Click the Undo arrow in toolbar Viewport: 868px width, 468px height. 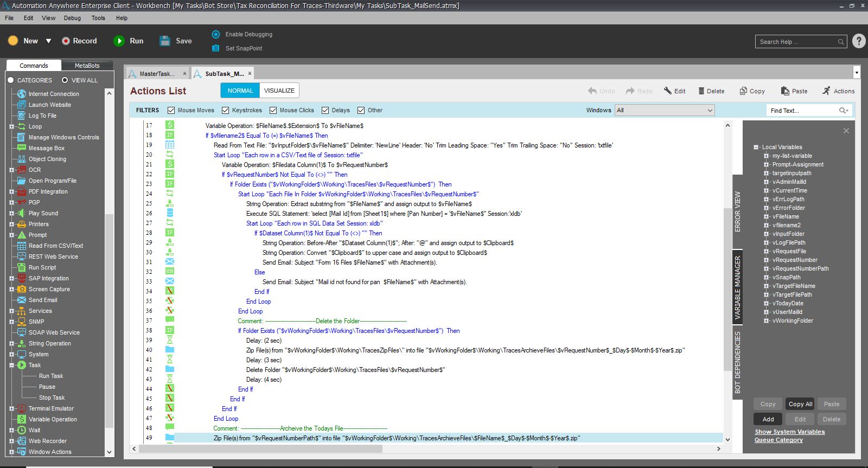coord(592,91)
